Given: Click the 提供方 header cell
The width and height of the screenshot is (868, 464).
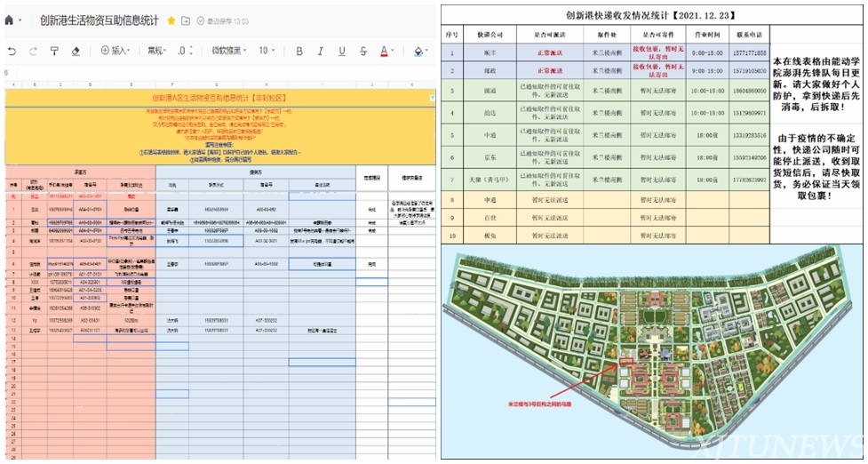Looking at the screenshot, I should click(x=256, y=172).
